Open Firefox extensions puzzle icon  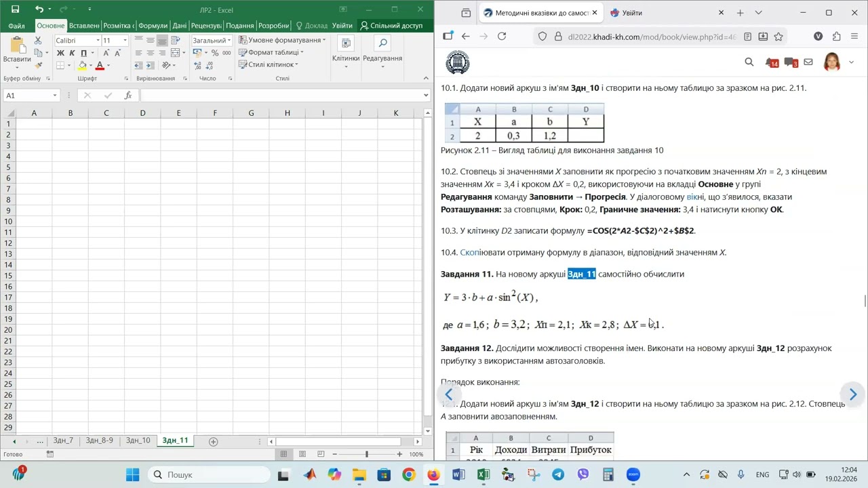click(836, 36)
